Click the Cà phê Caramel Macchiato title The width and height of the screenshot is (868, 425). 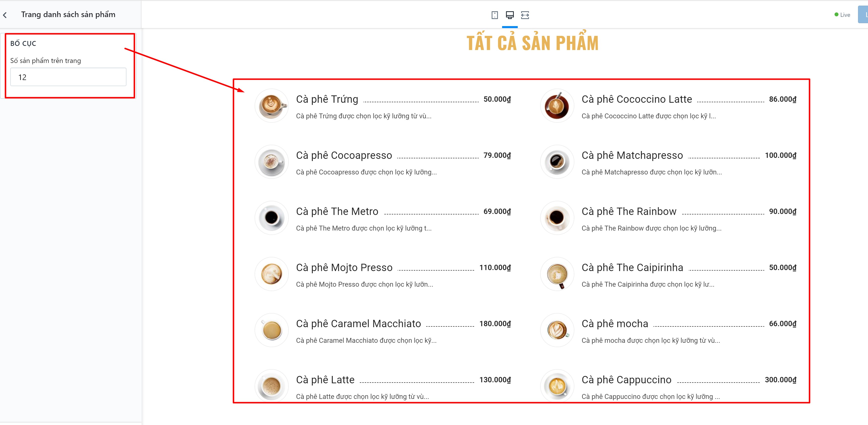point(358,324)
